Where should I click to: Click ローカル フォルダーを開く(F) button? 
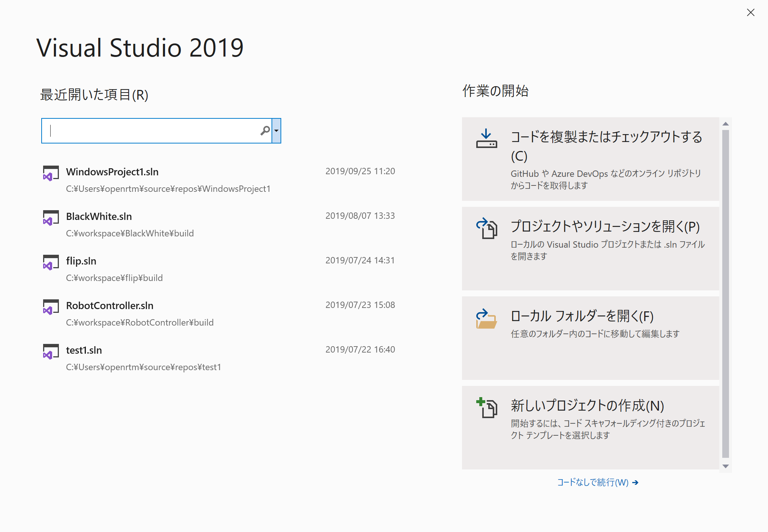pos(591,338)
